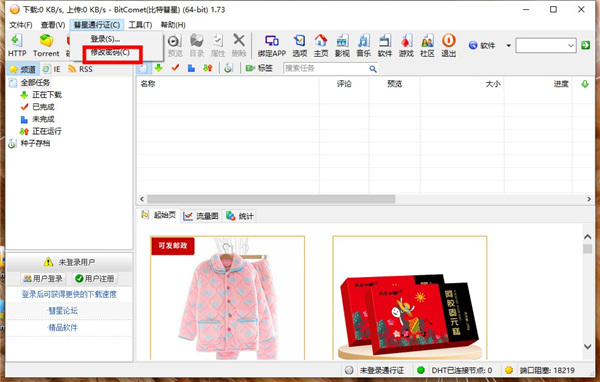Open the dropdown arrow next to 软件 search engine
600x382 pixels.
click(x=508, y=46)
